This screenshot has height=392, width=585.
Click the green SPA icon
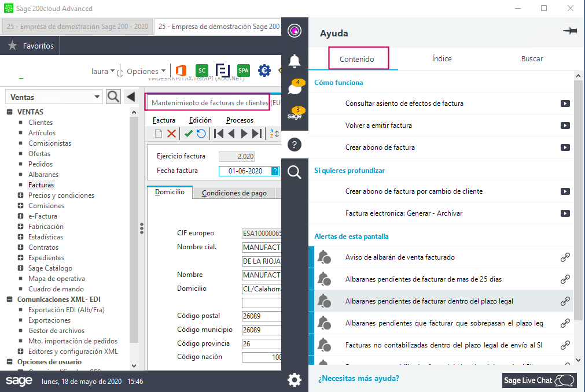[x=243, y=71]
